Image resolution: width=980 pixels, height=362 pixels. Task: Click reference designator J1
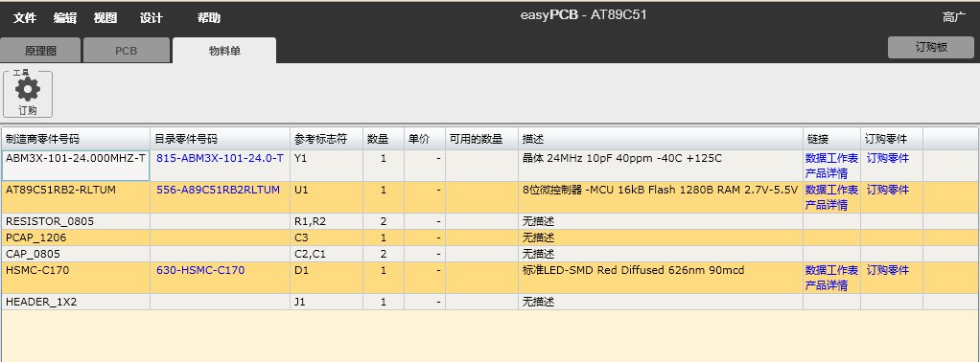pos(300,302)
